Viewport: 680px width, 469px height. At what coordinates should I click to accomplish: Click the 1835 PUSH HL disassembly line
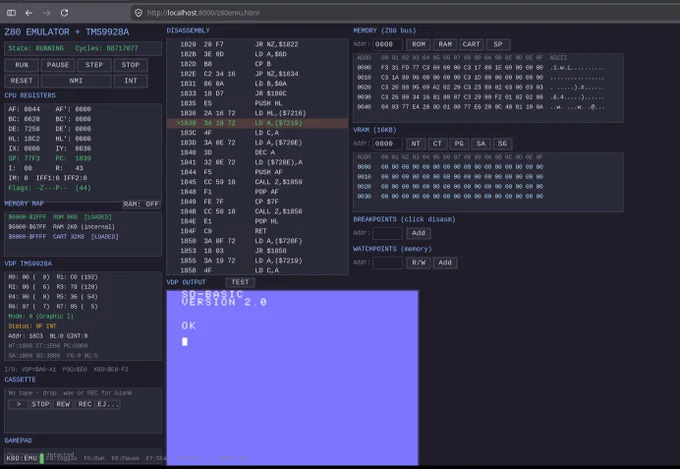[x=257, y=103]
